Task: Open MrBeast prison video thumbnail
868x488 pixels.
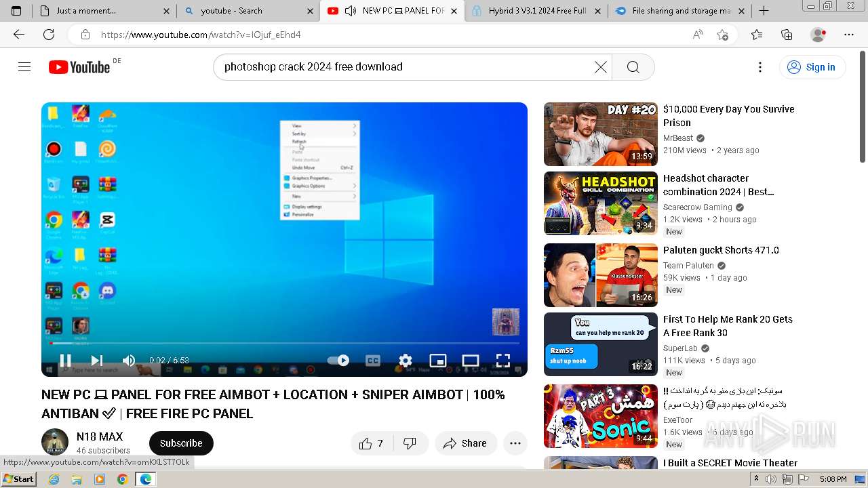Action: coord(600,134)
